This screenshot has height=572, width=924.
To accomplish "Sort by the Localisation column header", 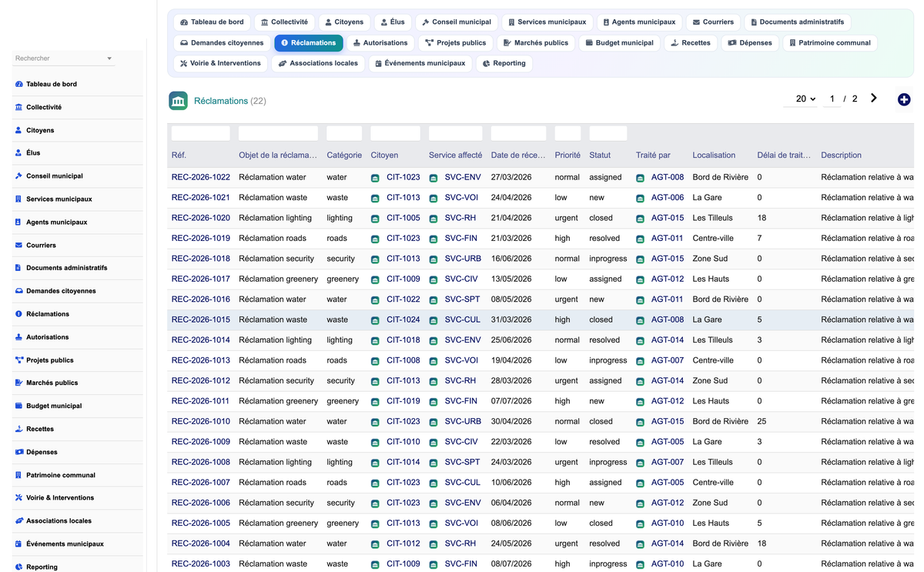I will point(714,155).
